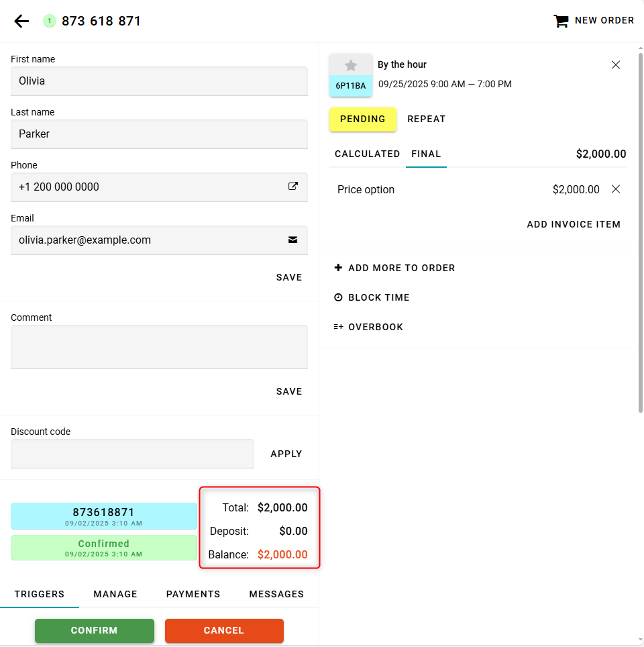The image size is (644, 647).
Task: Click the plus icon for add more
Action: [x=338, y=267]
